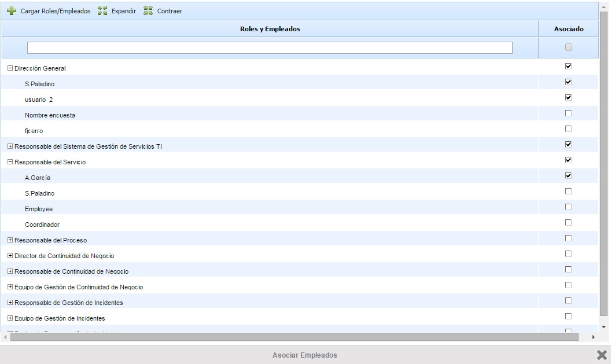The width and height of the screenshot is (611, 364).
Task: Click the green plus Cargar Roles/Empleados icon
Action: (11, 11)
